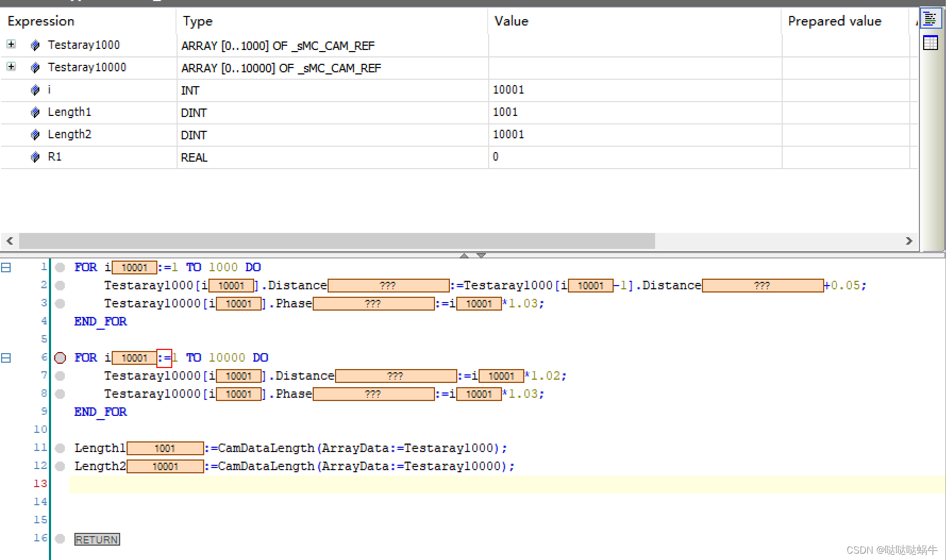Image resolution: width=946 pixels, height=560 pixels.
Task: Toggle the breakpoint circle on line 6
Action: pyautogui.click(x=60, y=357)
